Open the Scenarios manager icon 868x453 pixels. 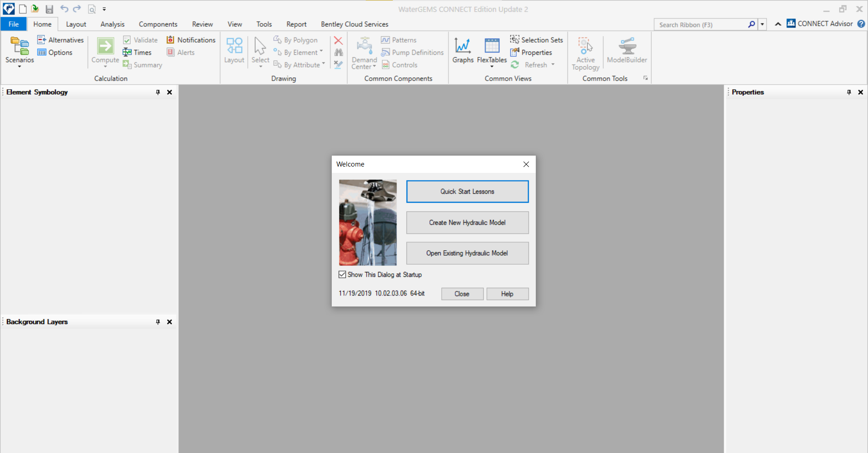[x=19, y=47]
